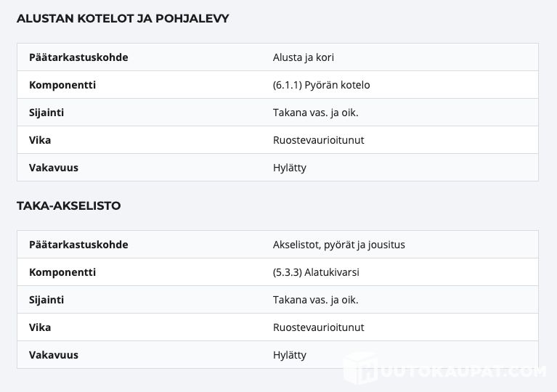This screenshot has height=392, width=557.
Task: Click 'Vika' label in Alustan kotelot table
Action: [40, 140]
